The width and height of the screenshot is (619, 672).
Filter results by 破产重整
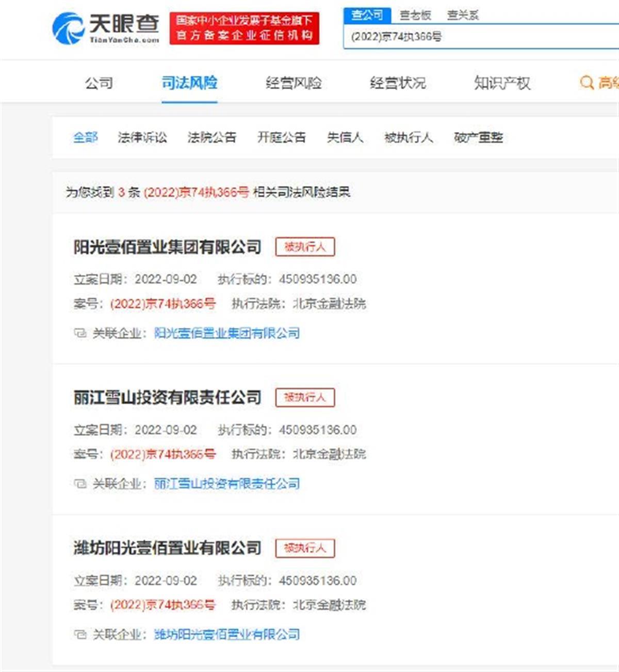(x=478, y=137)
